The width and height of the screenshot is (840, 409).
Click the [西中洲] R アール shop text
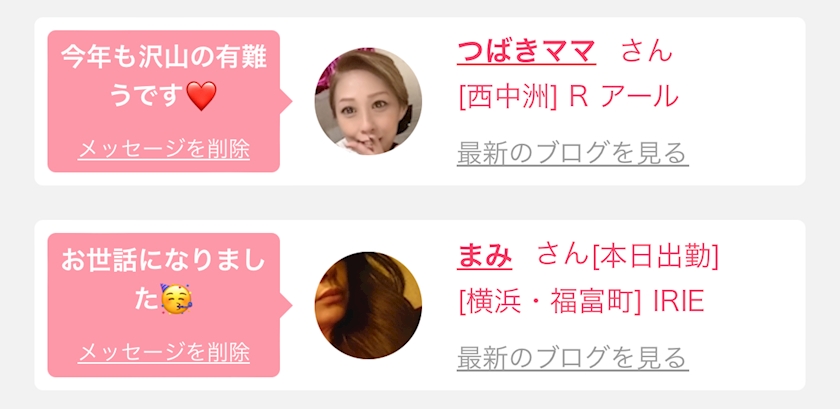click(569, 97)
